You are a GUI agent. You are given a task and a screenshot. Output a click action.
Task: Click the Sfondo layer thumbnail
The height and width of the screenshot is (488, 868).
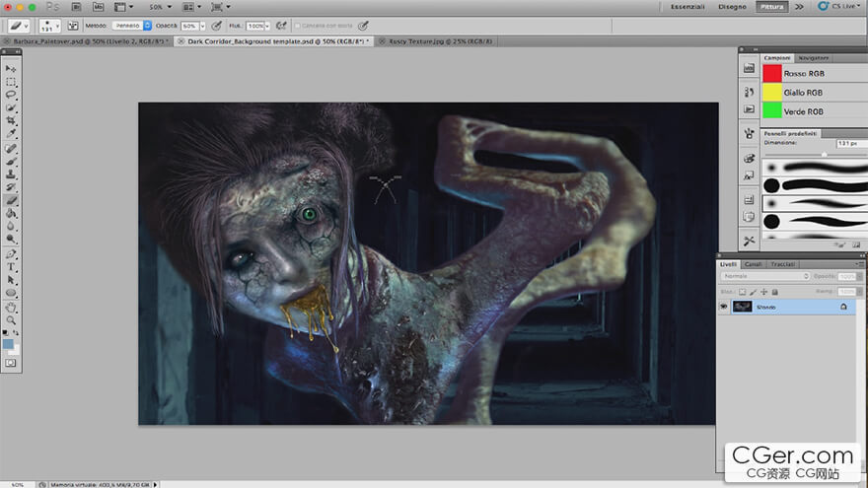click(743, 307)
